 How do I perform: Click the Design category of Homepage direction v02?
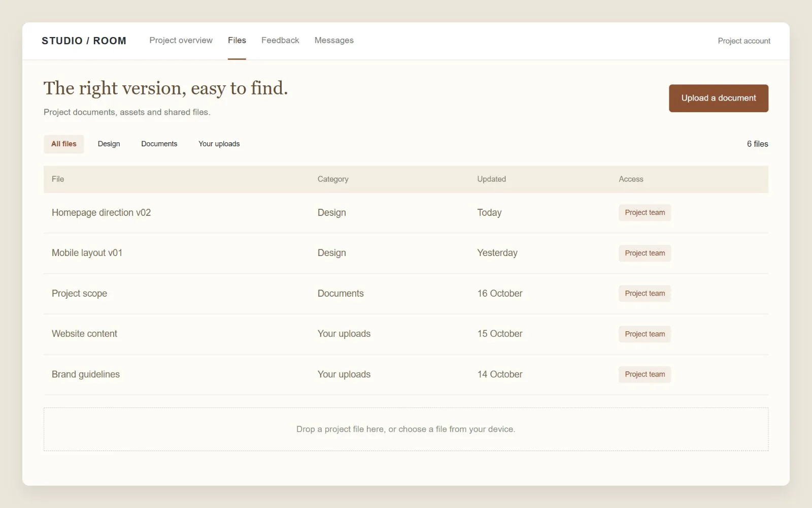click(332, 212)
